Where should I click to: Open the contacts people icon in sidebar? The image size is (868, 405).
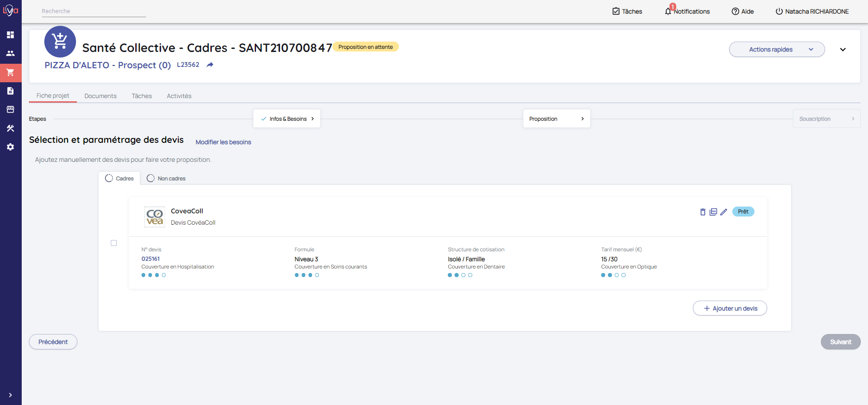10,53
